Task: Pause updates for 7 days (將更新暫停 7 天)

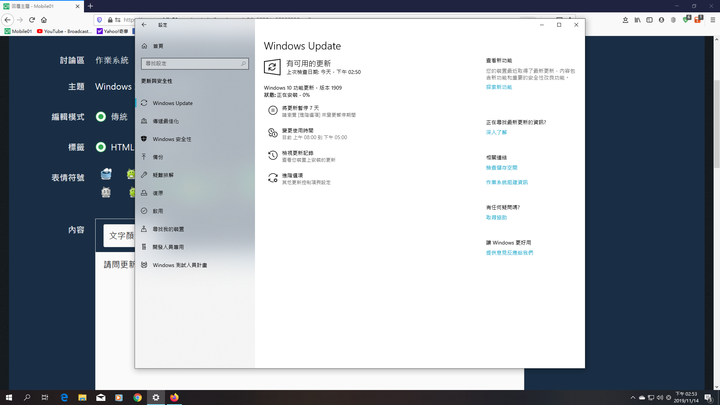Action: (311, 111)
